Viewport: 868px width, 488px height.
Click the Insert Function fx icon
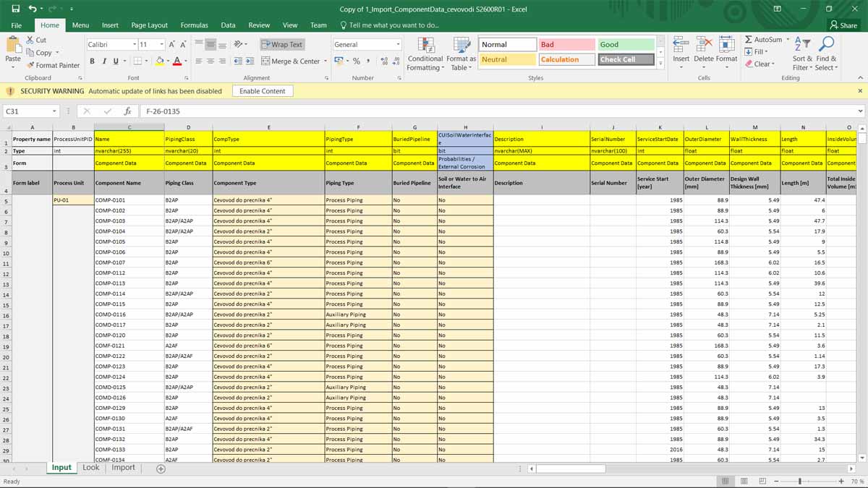point(127,111)
